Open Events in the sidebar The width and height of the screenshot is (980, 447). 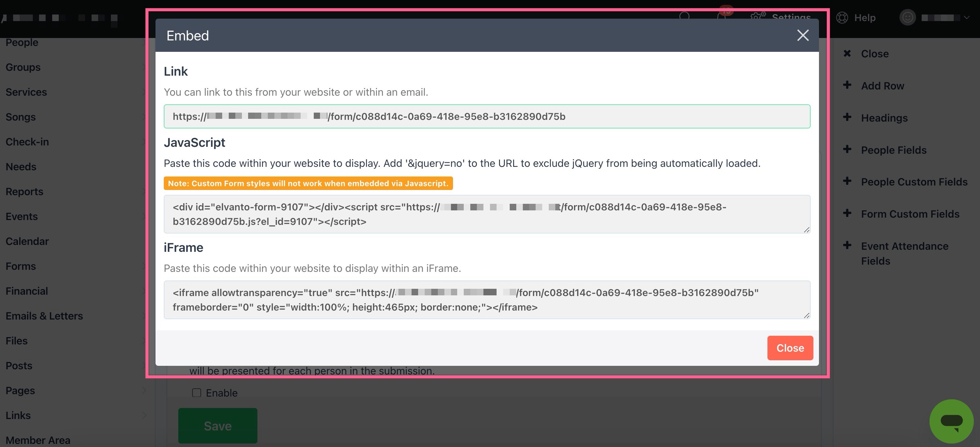point(22,217)
